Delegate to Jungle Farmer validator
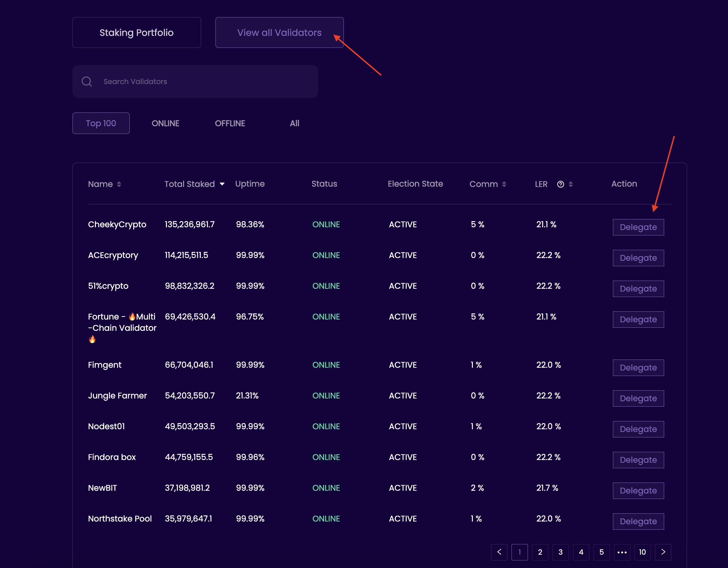The width and height of the screenshot is (728, 568). (638, 398)
